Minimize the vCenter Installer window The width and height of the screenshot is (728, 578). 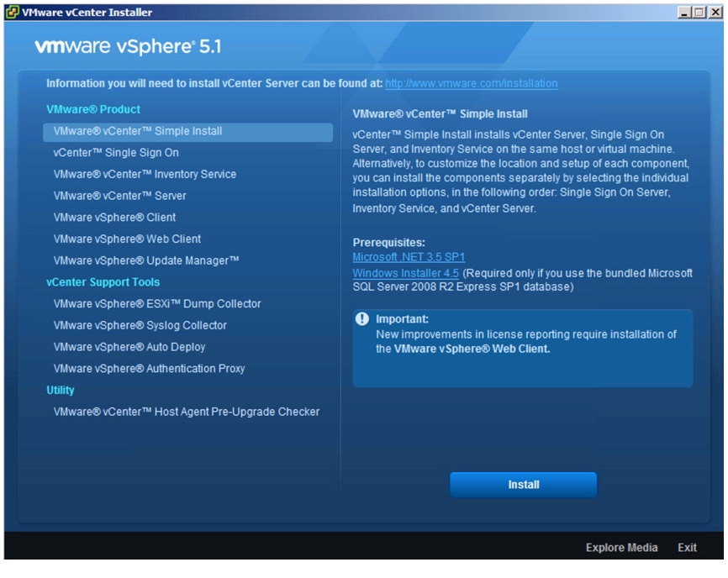(x=684, y=13)
